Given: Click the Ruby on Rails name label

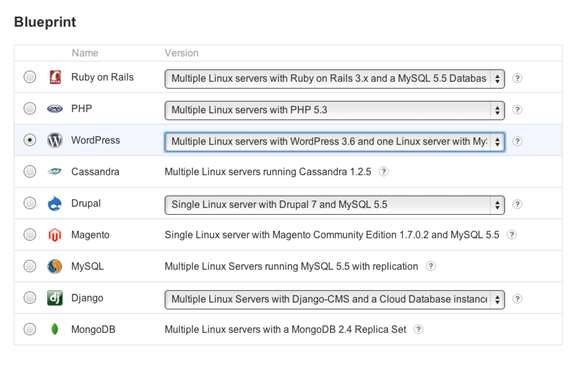Looking at the screenshot, I should point(102,77).
